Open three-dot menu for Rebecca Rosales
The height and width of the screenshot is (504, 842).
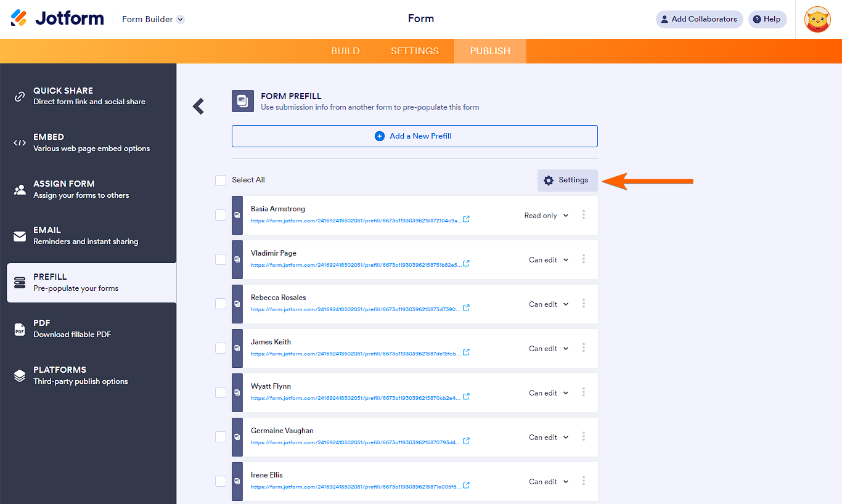[x=584, y=304]
